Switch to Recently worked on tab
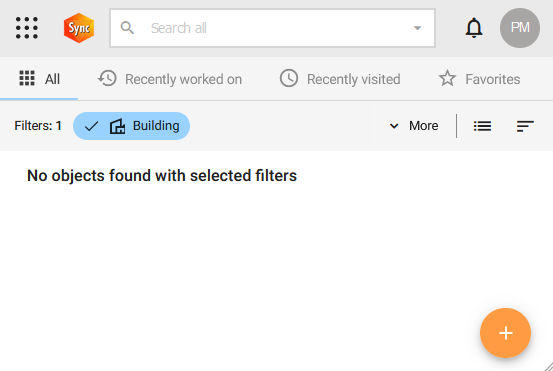The height and width of the screenshot is (371, 553). point(170,79)
